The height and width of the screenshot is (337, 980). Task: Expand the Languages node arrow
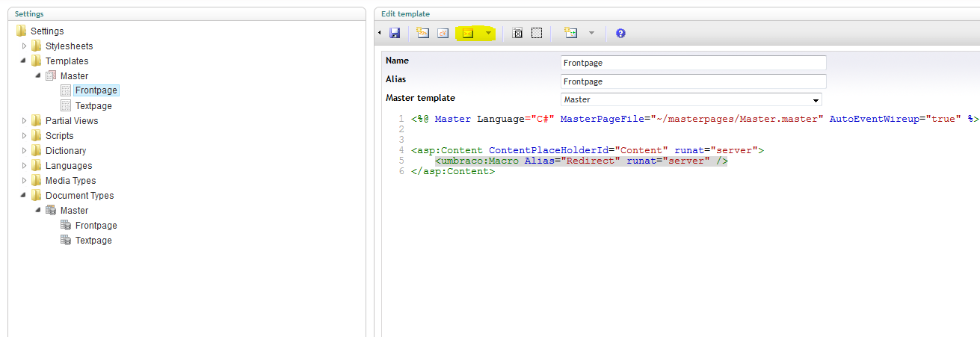point(24,166)
